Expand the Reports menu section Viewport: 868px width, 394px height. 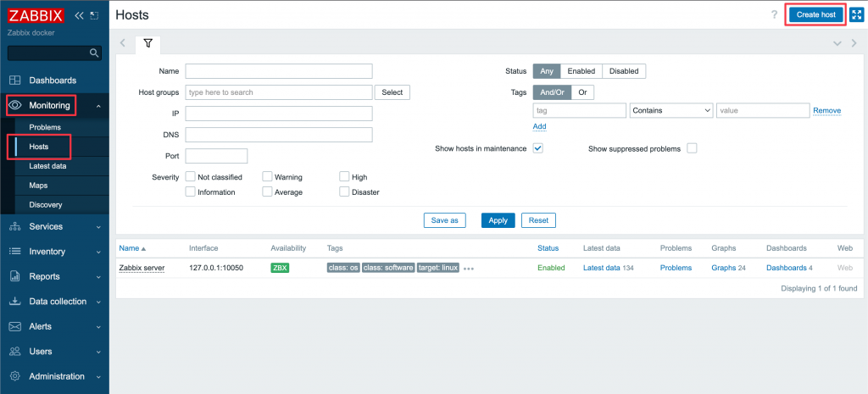pos(98,277)
